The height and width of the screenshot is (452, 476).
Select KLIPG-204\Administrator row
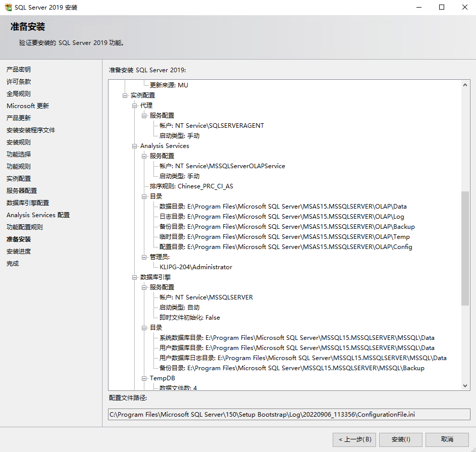196,267
